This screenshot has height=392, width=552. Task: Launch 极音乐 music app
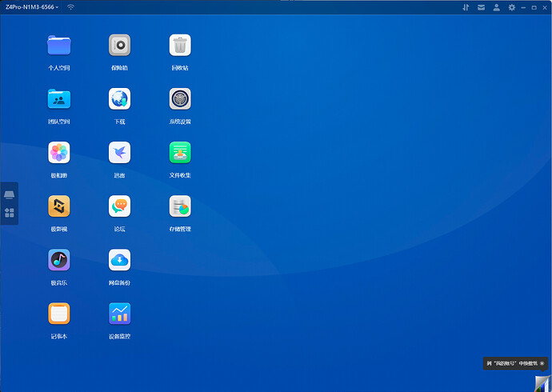coord(59,260)
